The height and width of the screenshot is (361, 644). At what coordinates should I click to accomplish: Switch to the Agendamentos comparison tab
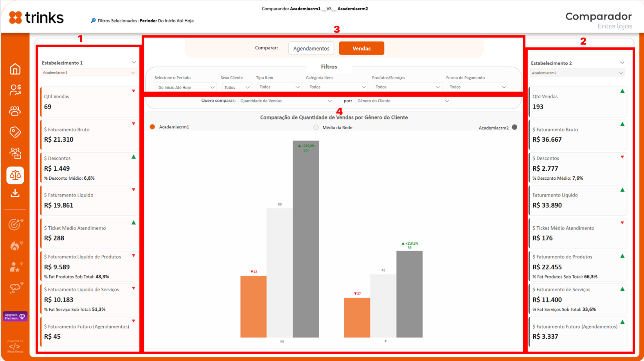[x=311, y=49]
